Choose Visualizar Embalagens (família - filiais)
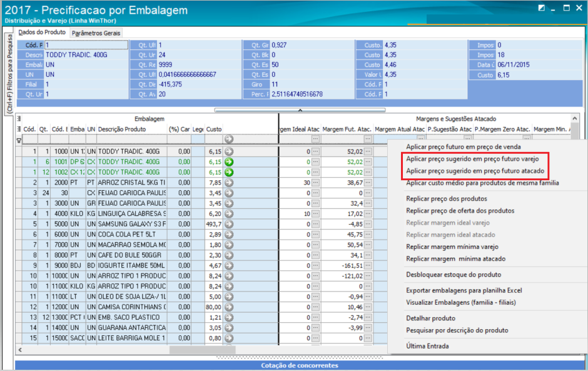Image resolution: width=588 pixels, height=371 pixels. click(460, 302)
